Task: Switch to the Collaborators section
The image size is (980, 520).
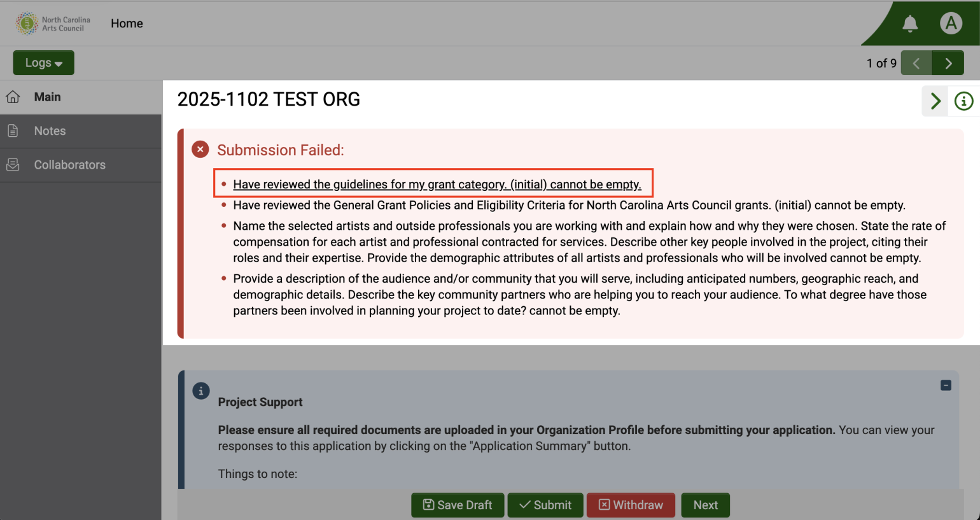Action: coord(69,164)
